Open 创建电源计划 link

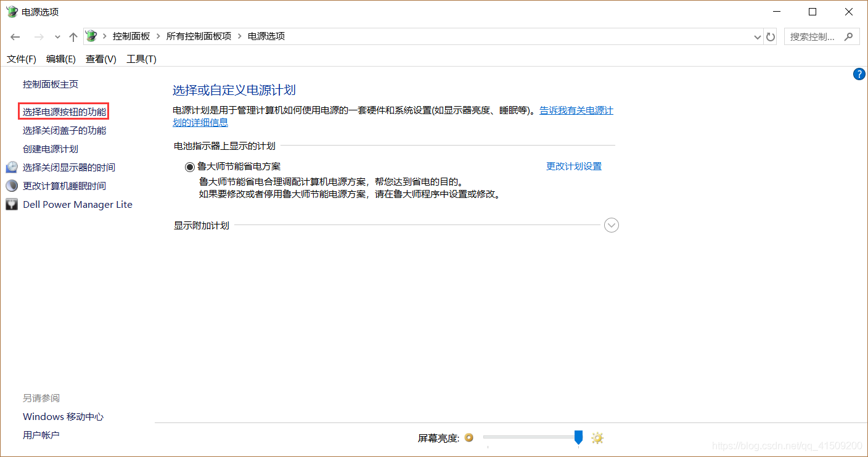[51, 149]
